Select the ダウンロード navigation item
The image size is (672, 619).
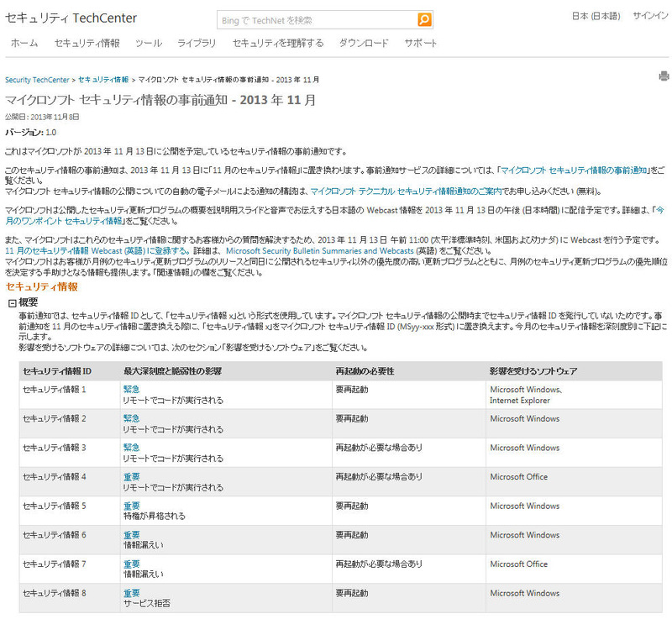click(x=364, y=43)
